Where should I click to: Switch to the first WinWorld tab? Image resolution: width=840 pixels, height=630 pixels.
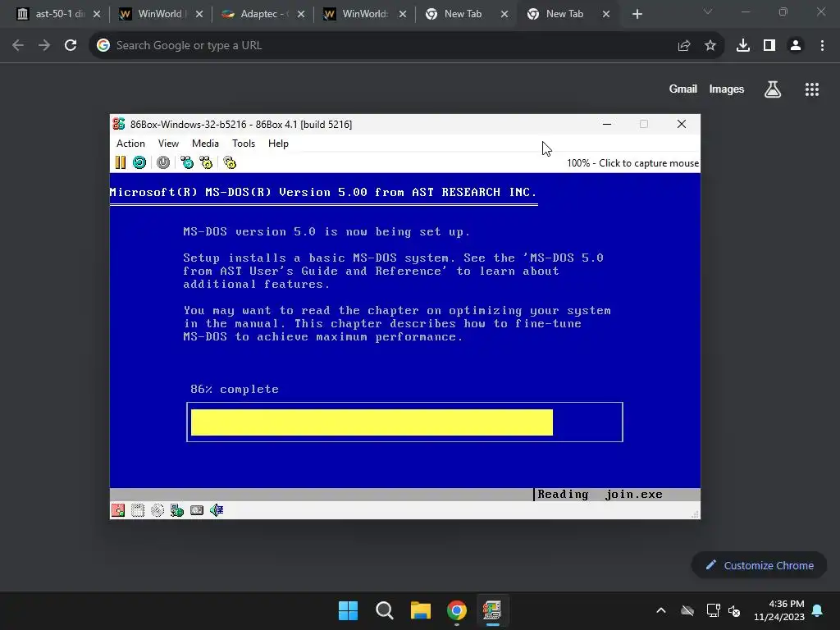[x=161, y=14]
